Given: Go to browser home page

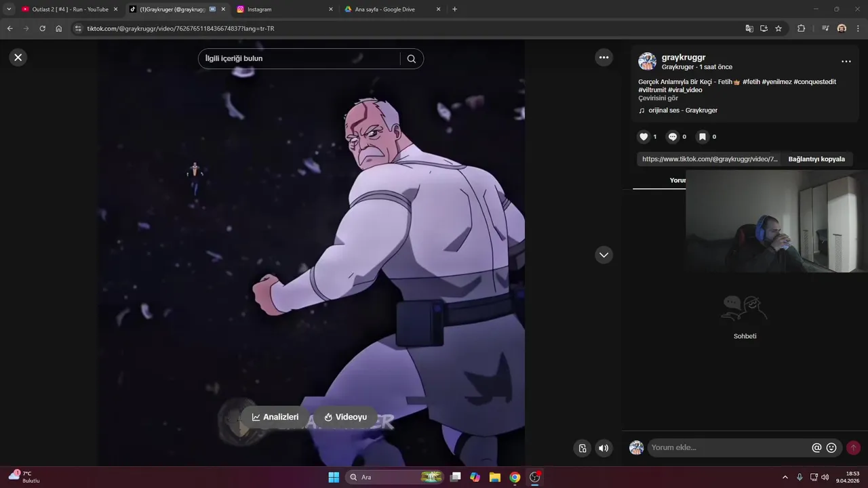Looking at the screenshot, I should point(58,28).
